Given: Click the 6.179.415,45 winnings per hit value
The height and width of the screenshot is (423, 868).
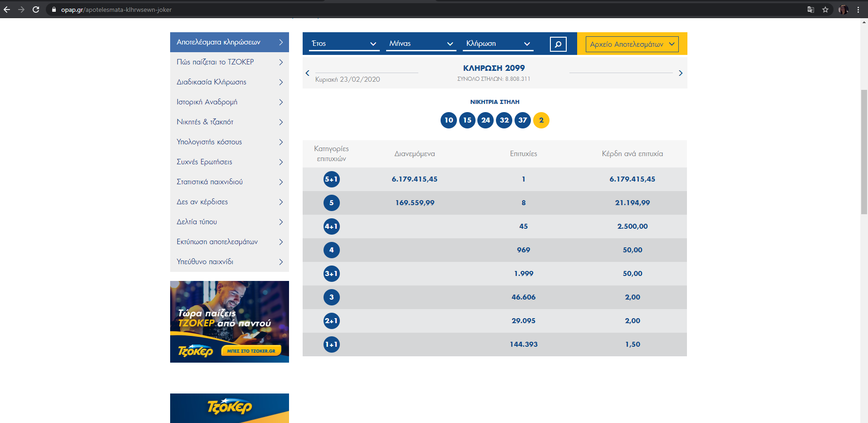Looking at the screenshot, I should coord(633,179).
